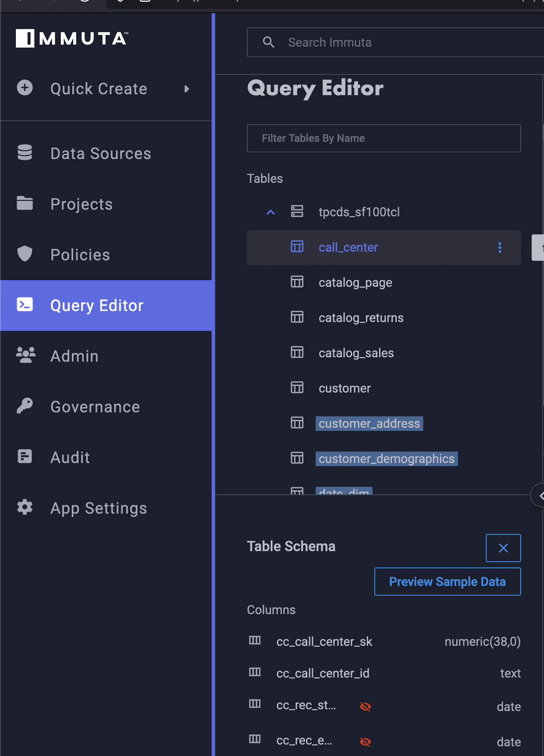The width and height of the screenshot is (544, 756).
Task: Open Governance section
Action: click(106, 407)
